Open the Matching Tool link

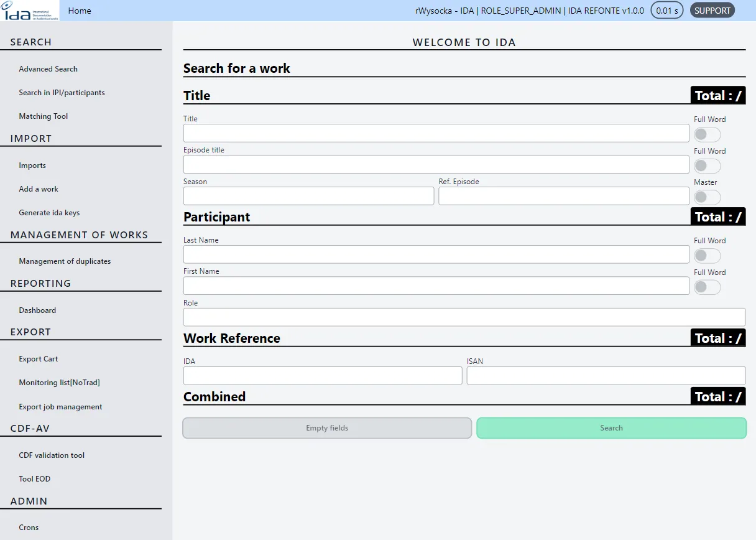pyautogui.click(x=43, y=116)
